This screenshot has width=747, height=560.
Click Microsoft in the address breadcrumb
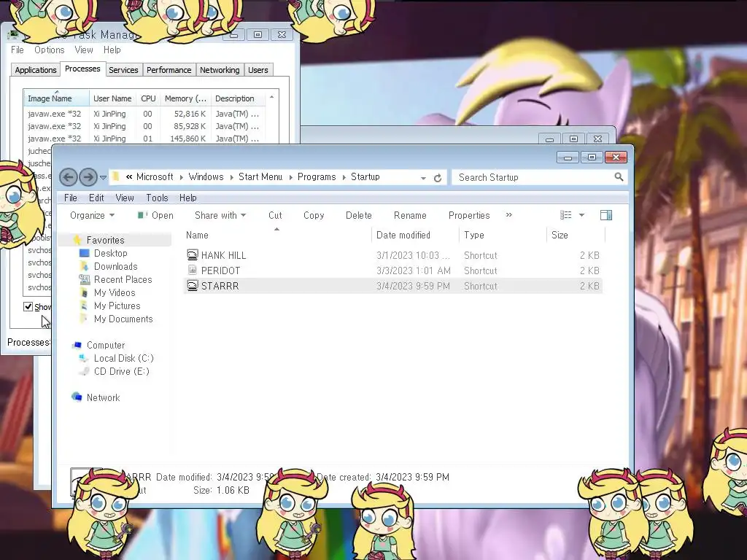pos(155,176)
